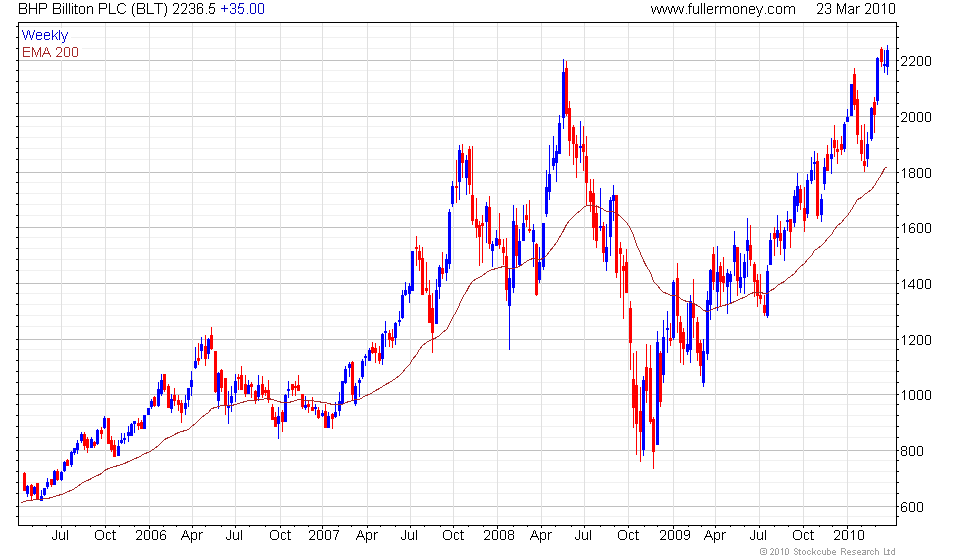This screenshot has width=980, height=560.
Task: Click the '2006' year label on time axis
Action: click(x=151, y=536)
